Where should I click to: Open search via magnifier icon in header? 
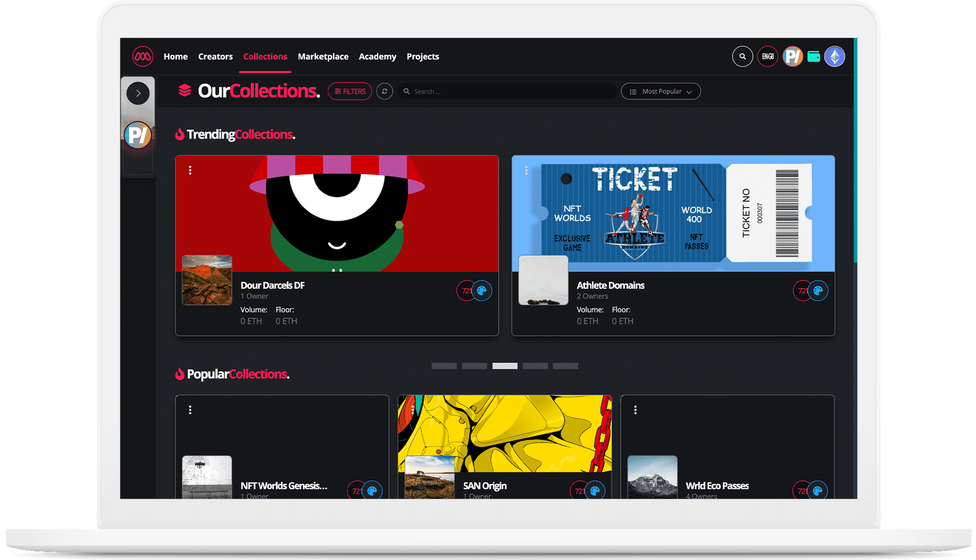pyautogui.click(x=742, y=56)
